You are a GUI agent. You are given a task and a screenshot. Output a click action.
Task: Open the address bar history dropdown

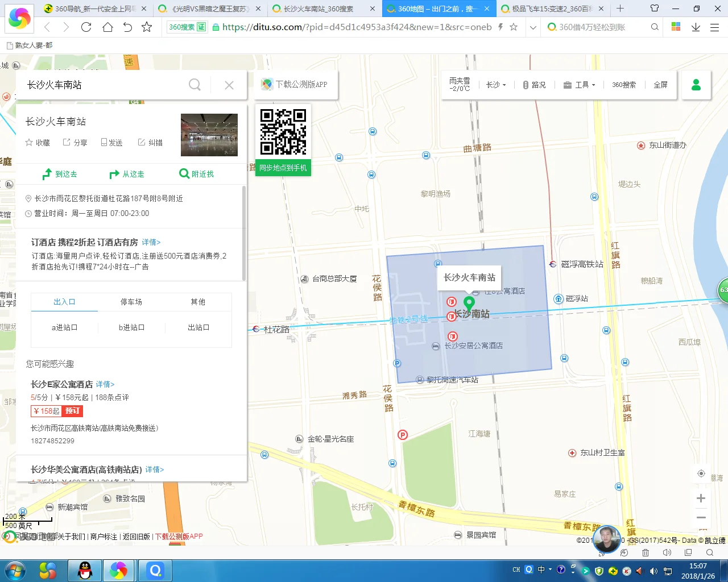[x=533, y=27]
